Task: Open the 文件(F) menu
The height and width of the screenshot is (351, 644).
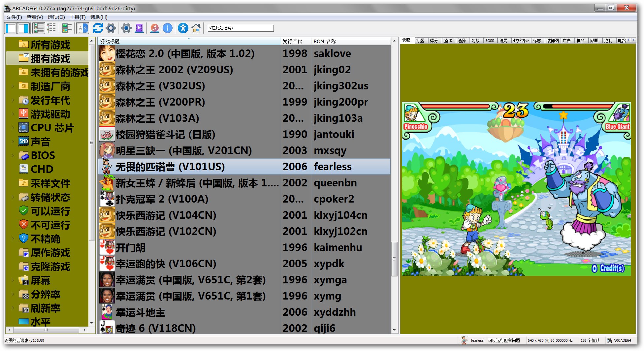Action: tap(14, 17)
